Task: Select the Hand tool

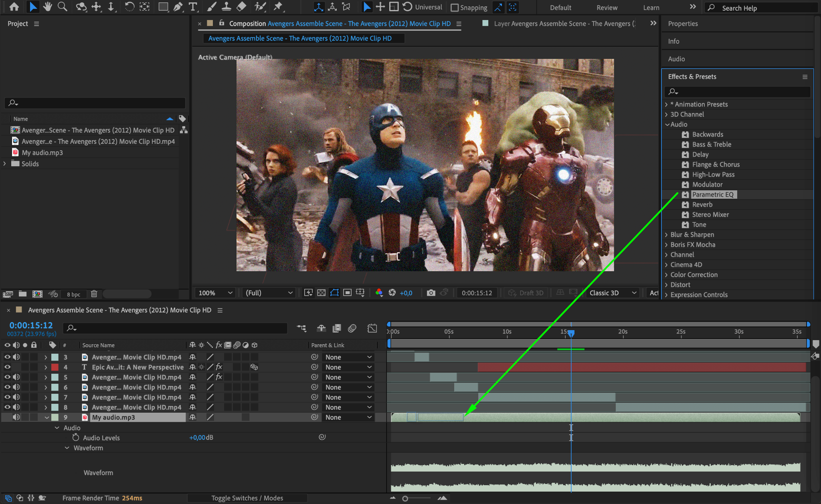Action: pyautogui.click(x=48, y=6)
